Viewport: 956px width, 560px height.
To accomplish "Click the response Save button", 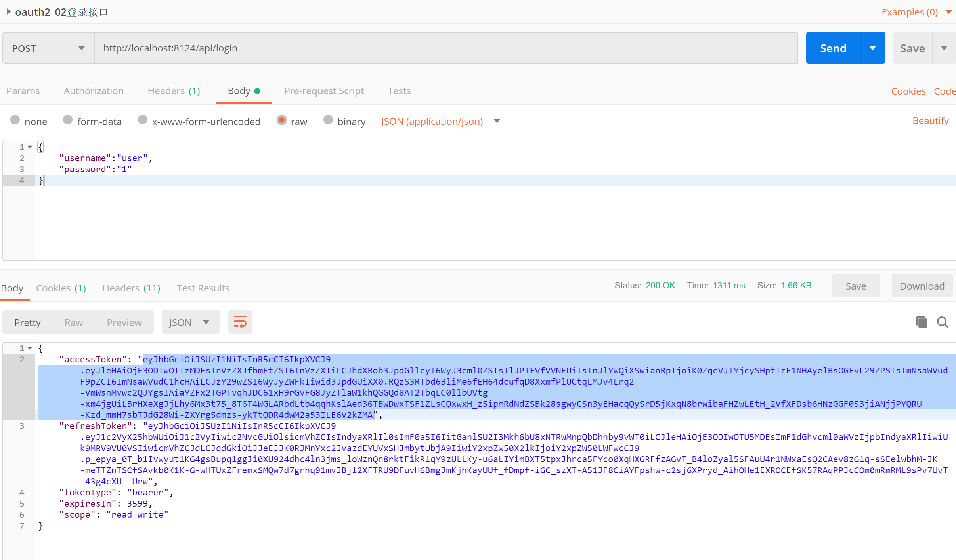I will tap(856, 286).
